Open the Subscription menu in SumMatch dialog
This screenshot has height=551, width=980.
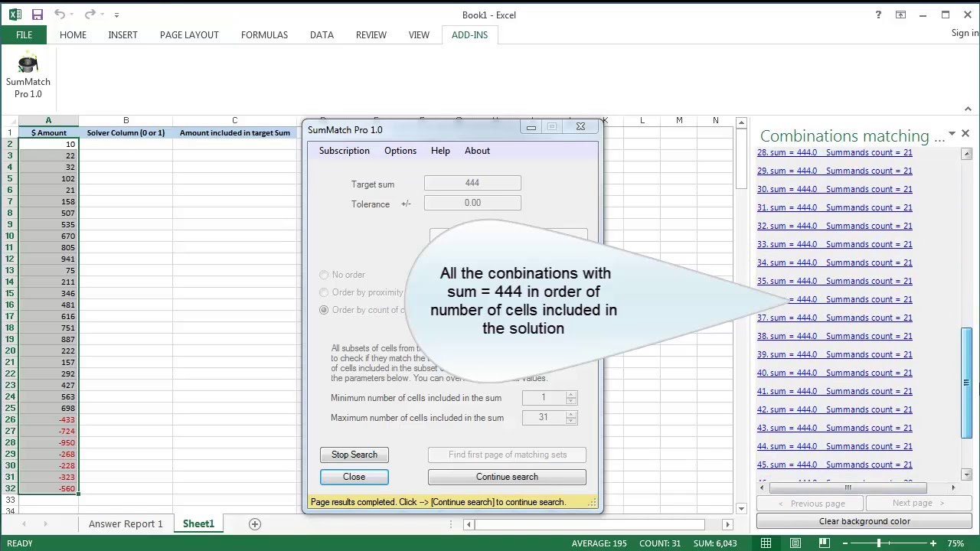point(344,151)
